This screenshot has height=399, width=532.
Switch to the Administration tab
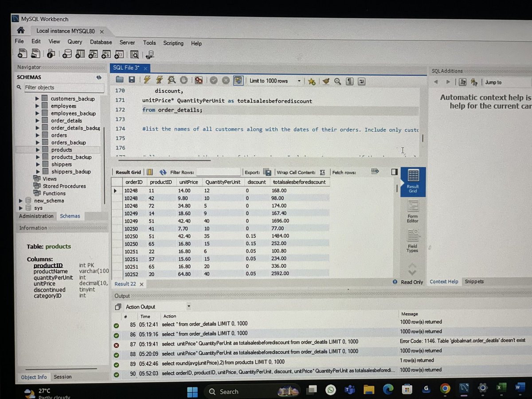point(36,216)
